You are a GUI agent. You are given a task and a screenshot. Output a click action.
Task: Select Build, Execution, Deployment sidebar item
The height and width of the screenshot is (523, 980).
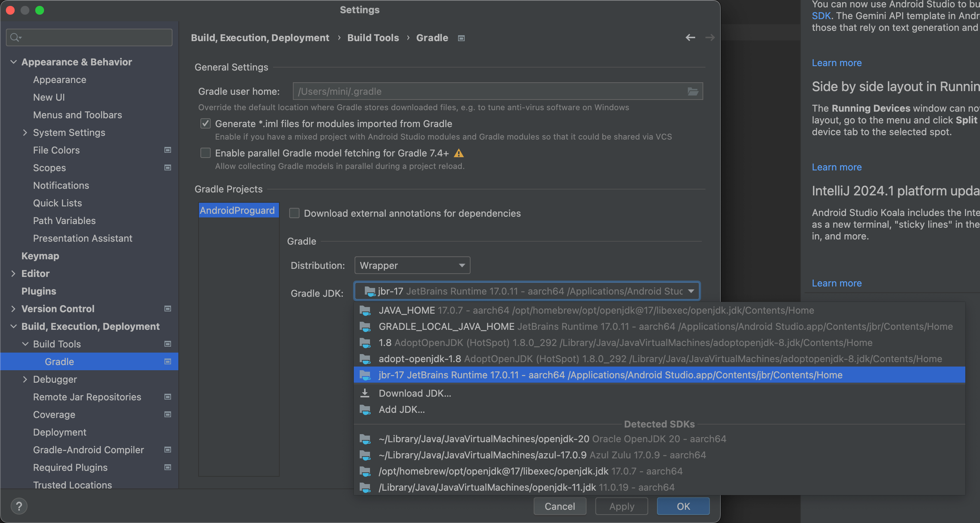90,327
